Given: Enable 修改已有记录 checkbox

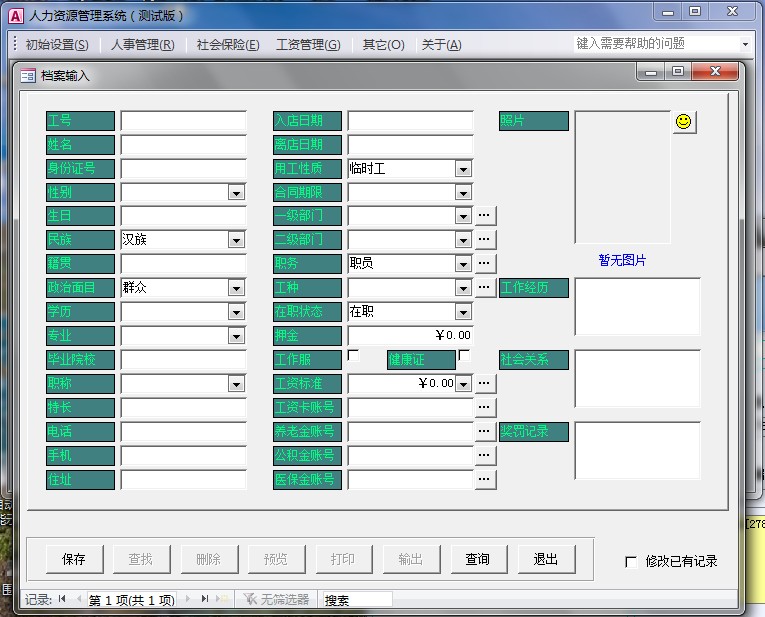Looking at the screenshot, I should (x=631, y=562).
